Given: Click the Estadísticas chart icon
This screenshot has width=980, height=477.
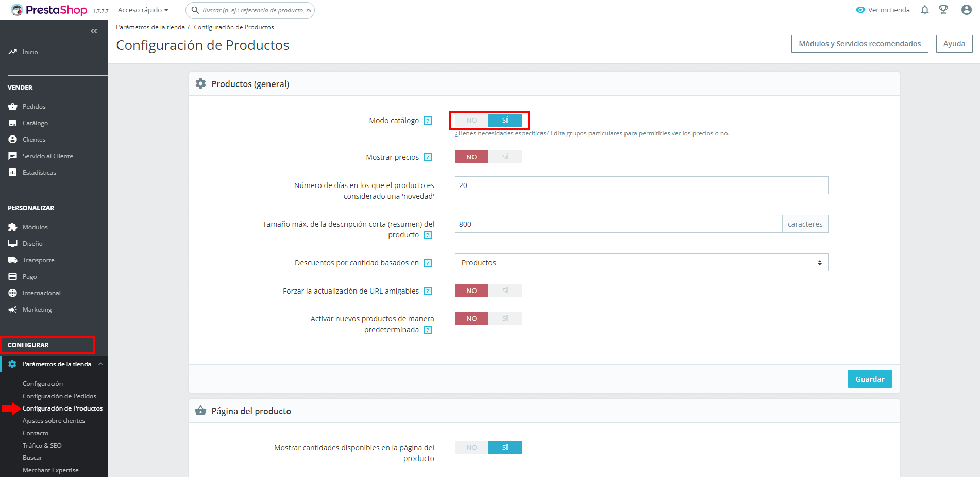Looking at the screenshot, I should [12, 173].
